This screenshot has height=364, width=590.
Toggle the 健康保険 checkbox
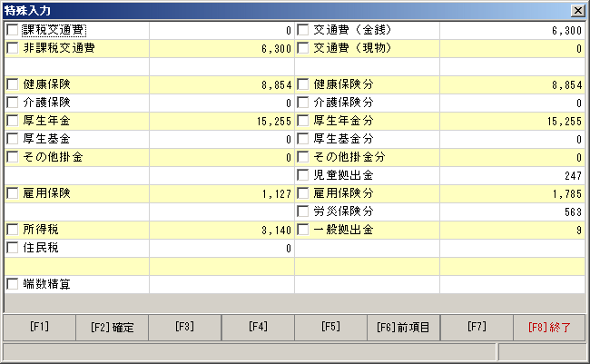tap(13, 84)
